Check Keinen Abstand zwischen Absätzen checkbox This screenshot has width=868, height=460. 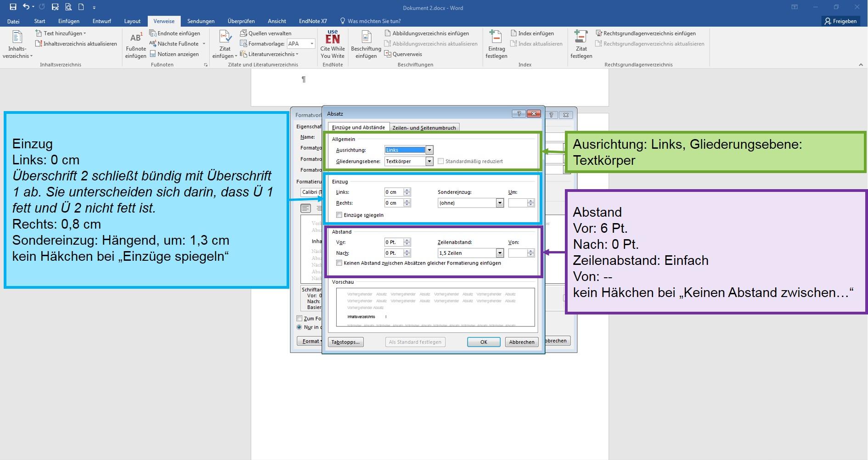tap(339, 263)
